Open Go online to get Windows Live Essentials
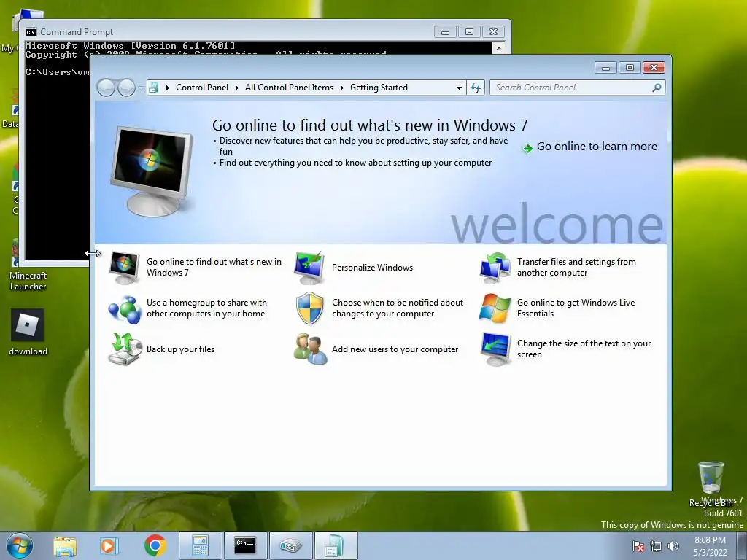747x560 pixels. point(576,308)
